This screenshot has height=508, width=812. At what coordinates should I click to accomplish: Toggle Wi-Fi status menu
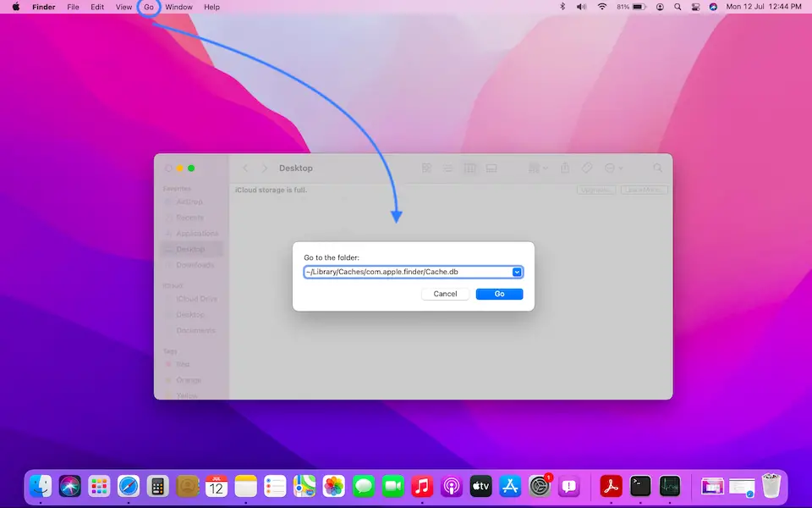click(x=602, y=7)
